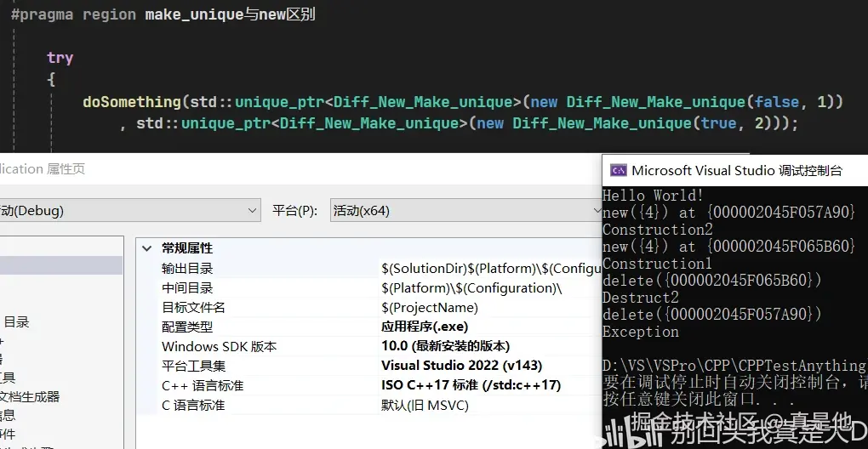
Task: Click the $(SolutionDir)$(Platform) output directory value
Action: [x=491, y=269]
